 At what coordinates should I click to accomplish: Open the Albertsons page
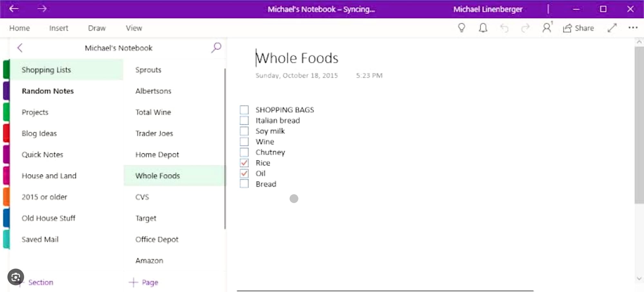click(x=174, y=91)
